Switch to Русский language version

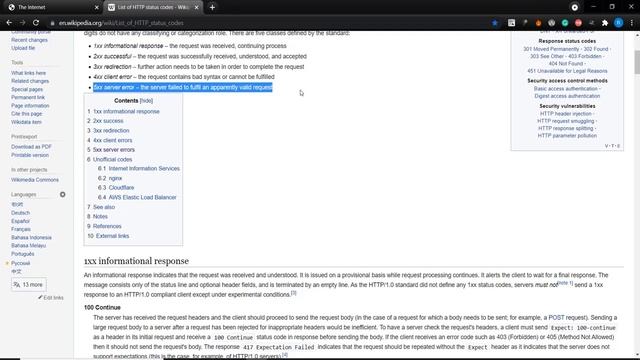(x=20, y=263)
